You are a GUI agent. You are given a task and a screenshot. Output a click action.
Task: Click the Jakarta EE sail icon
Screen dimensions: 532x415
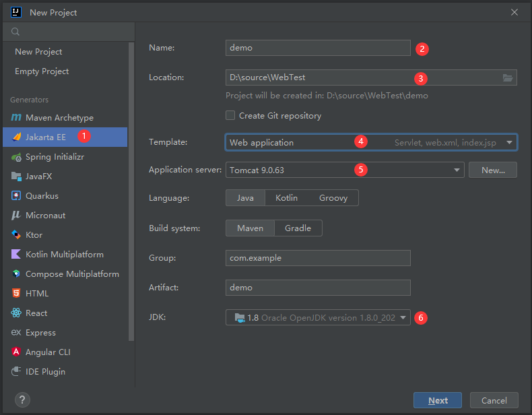(x=17, y=137)
